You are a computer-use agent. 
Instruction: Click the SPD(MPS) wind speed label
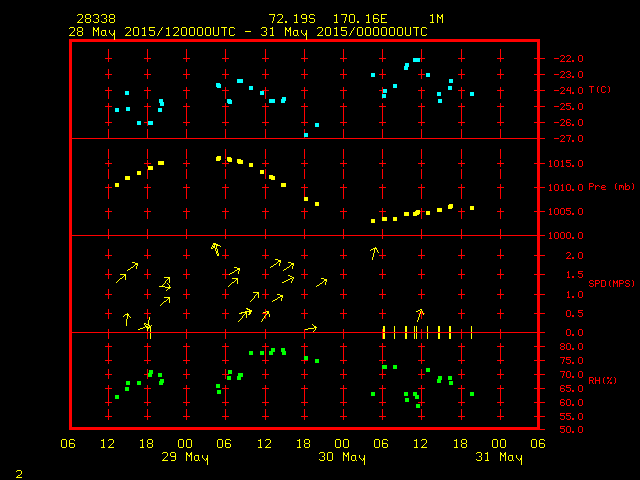612,284
